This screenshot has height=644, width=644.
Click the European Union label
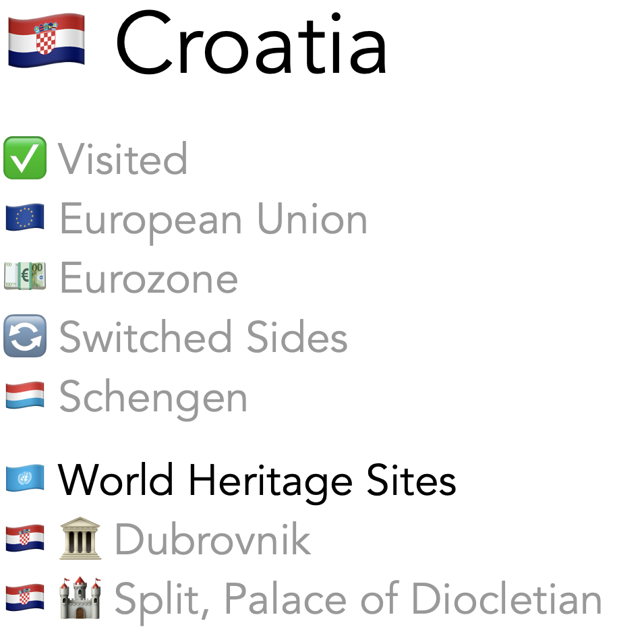pyautogui.click(x=213, y=219)
